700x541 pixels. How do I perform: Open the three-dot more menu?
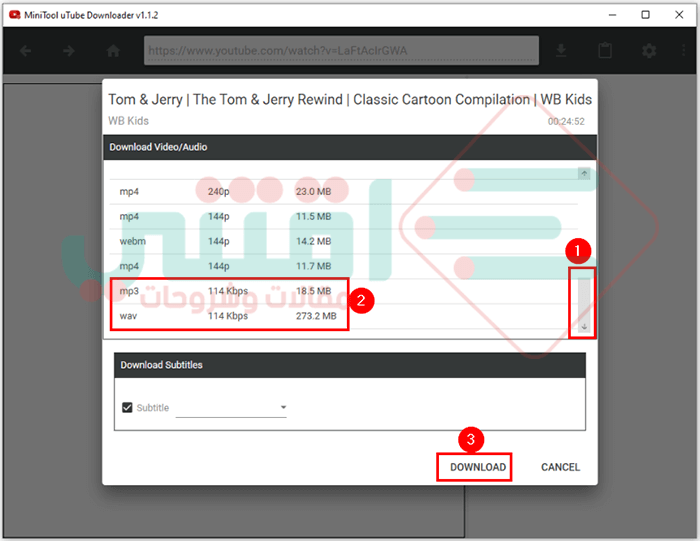(683, 50)
